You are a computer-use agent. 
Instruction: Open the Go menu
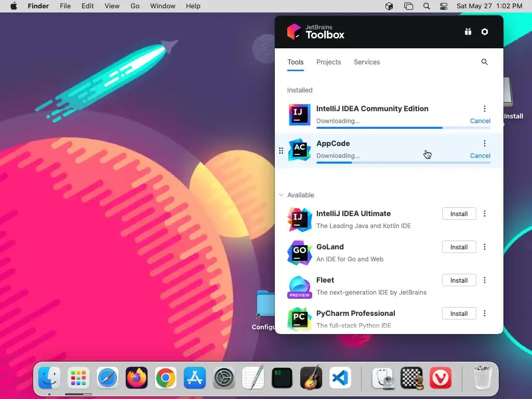135,6
